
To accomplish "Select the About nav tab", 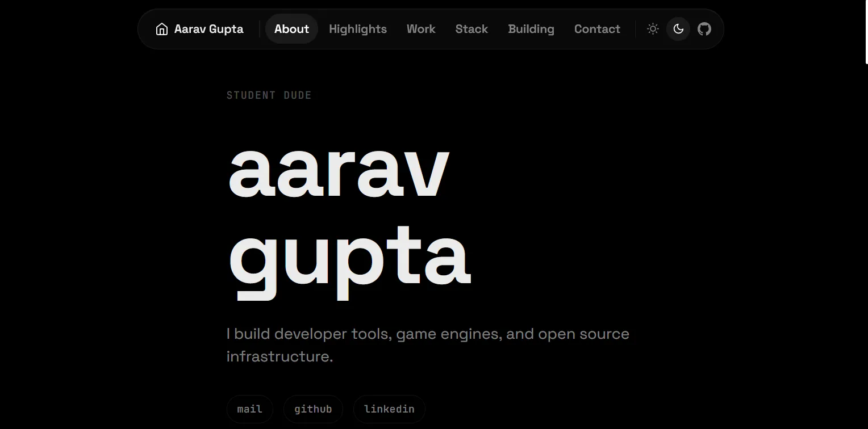I will 291,29.
